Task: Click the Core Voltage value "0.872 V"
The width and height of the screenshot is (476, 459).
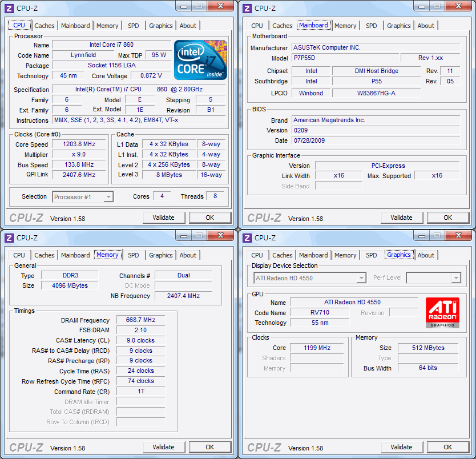Action: coord(151,75)
